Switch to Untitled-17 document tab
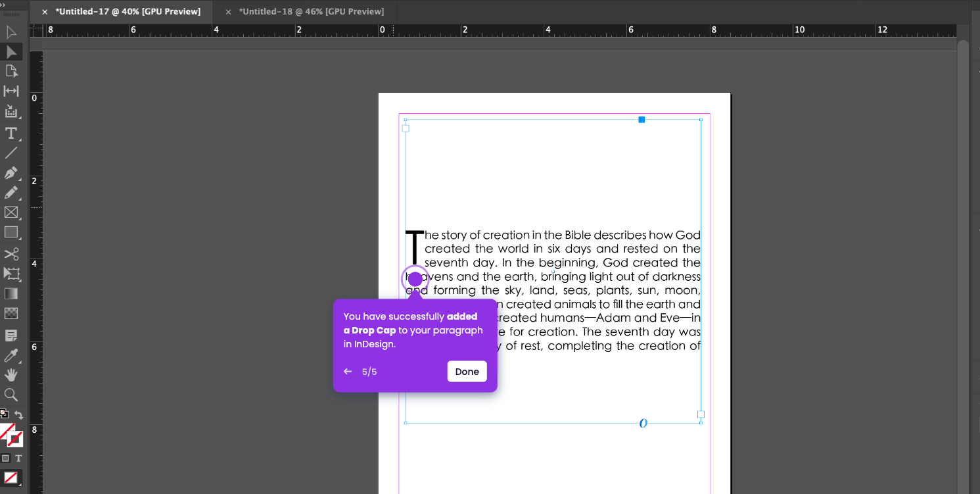Image resolution: width=980 pixels, height=494 pixels. [128, 12]
